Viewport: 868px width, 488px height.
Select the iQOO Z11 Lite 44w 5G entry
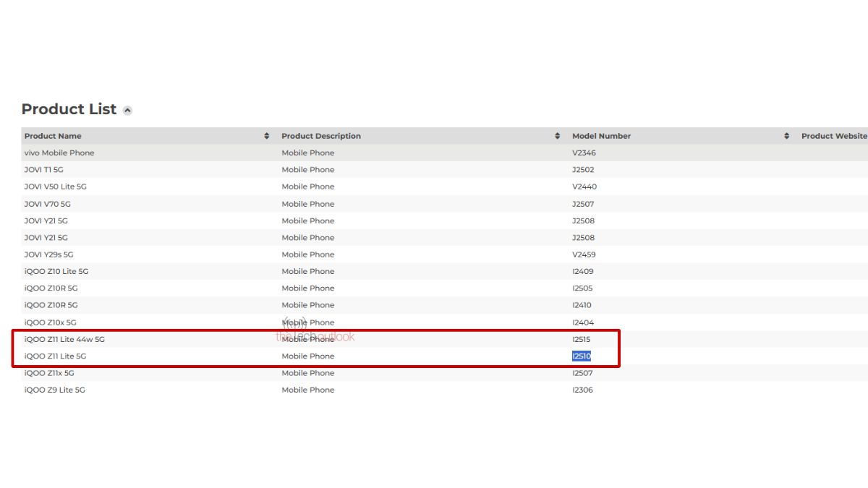[x=64, y=339]
